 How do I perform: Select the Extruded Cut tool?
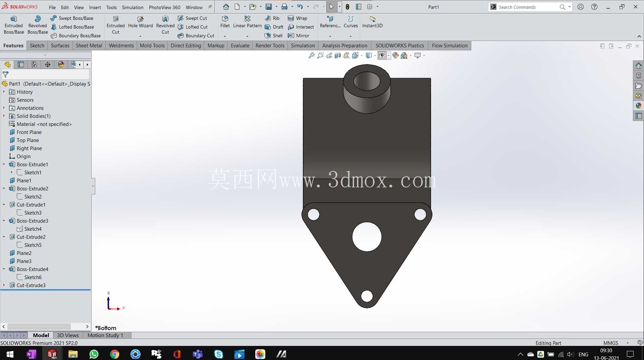(x=115, y=25)
